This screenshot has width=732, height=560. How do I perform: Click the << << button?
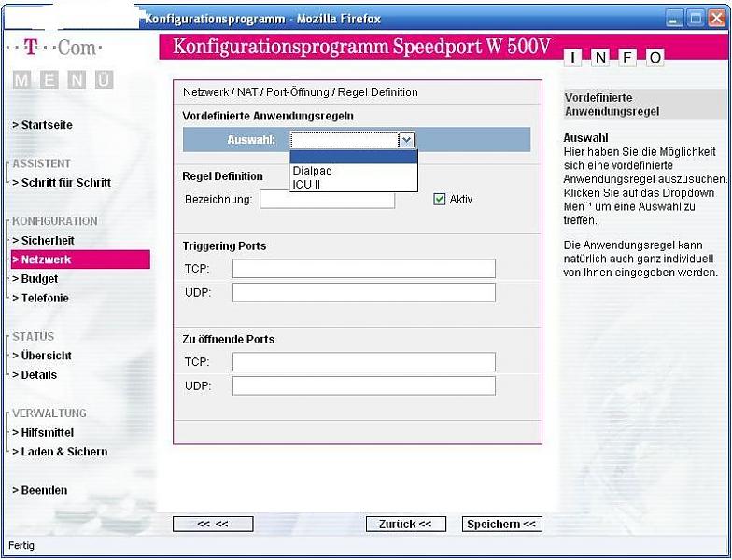213,525
